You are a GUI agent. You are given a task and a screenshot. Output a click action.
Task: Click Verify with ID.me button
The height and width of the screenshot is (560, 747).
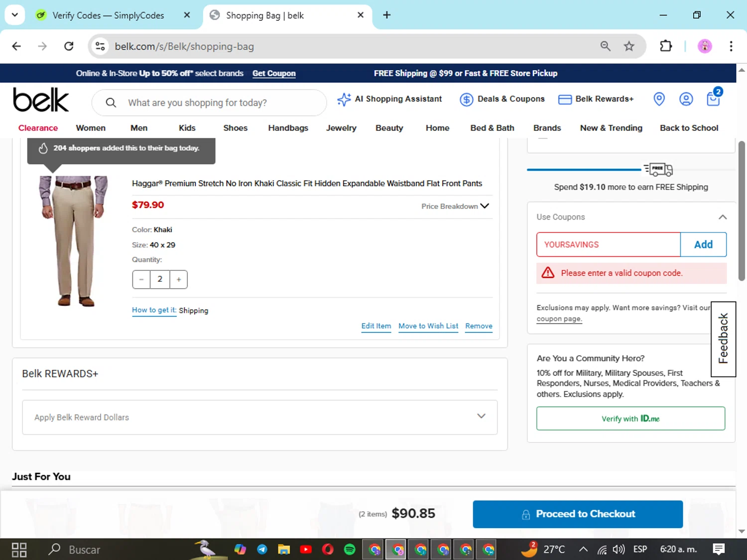coord(630,419)
